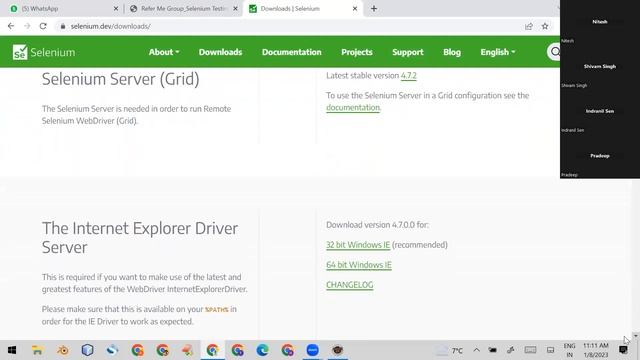Open a new browser tab

[x=374, y=9]
